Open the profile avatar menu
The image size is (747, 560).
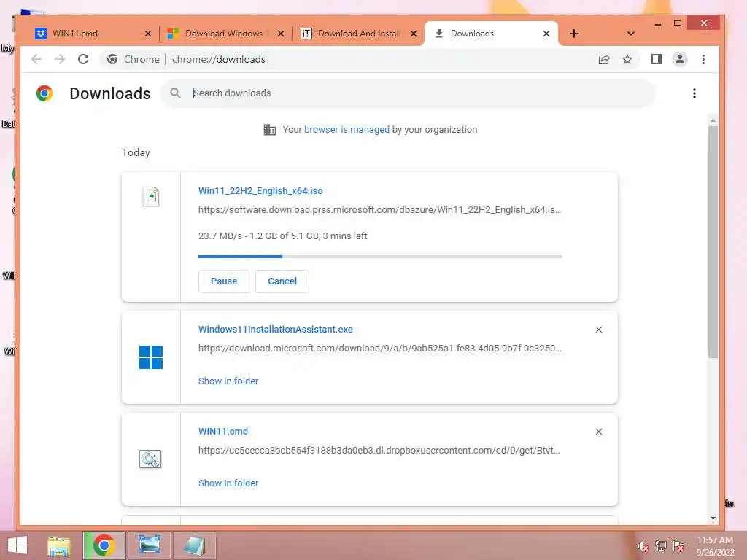[680, 60]
